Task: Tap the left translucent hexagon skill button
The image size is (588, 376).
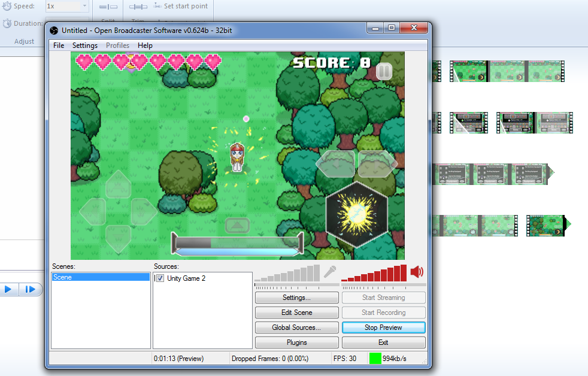Action: coord(336,164)
